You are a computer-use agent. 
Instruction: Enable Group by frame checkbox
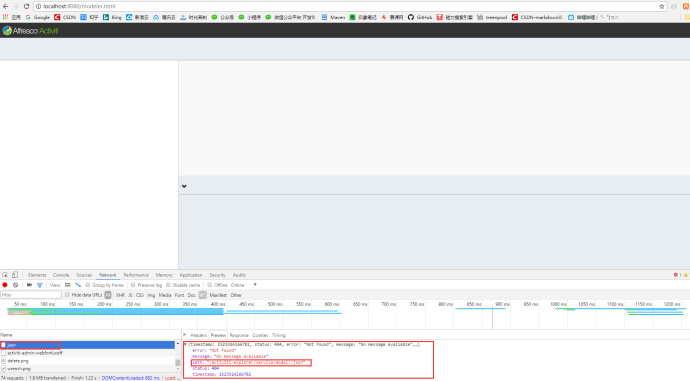click(88, 285)
